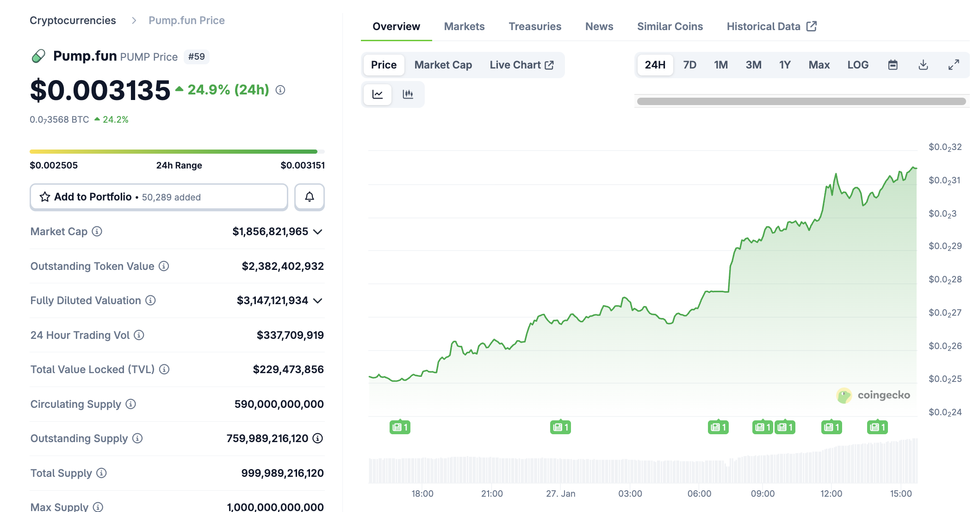980x512 pixels.
Task: Open the Historical Data tab
Action: click(763, 26)
